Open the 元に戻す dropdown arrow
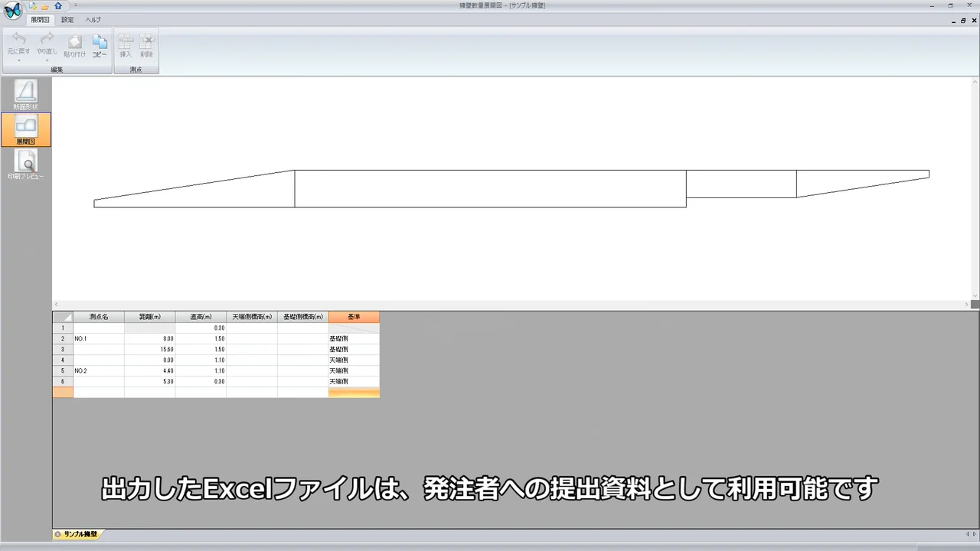Screen dimensions: 980x551 pos(19,60)
